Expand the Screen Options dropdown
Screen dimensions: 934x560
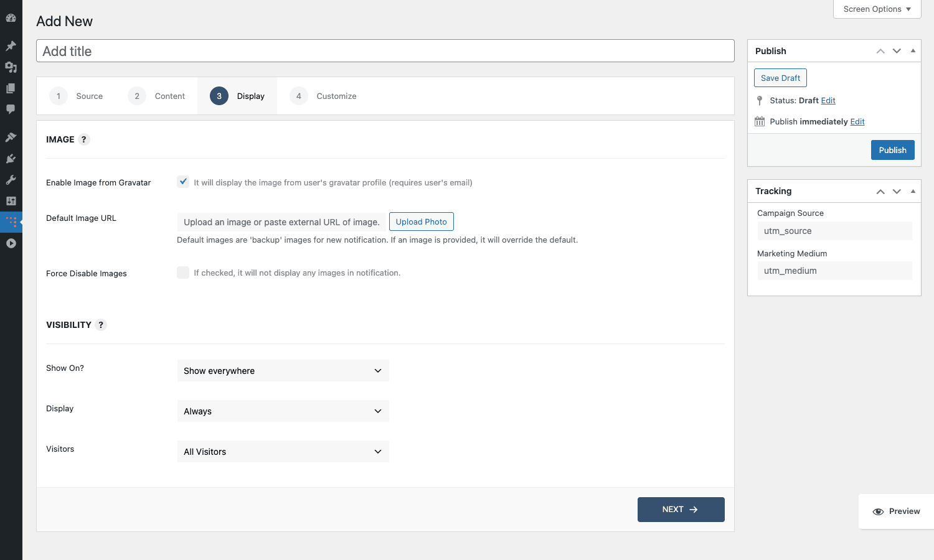coord(877,9)
